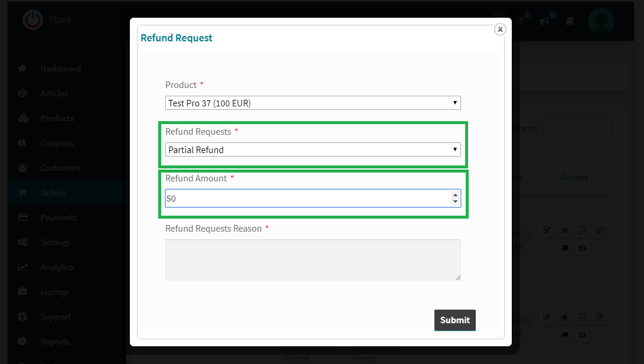Click the book documentation icon in header
This screenshot has height=364, width=644.
click(x=570, y=21)
